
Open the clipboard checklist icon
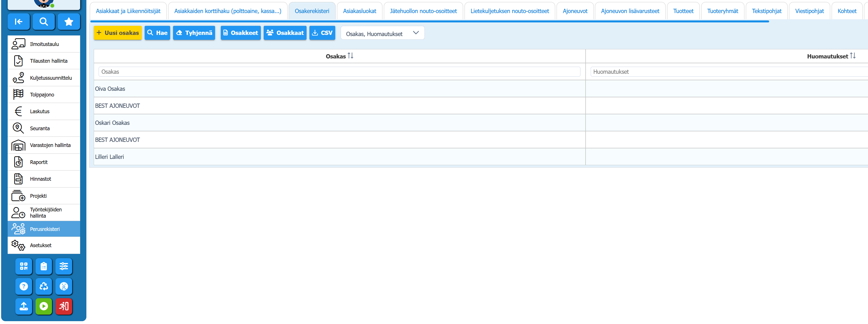44,266
